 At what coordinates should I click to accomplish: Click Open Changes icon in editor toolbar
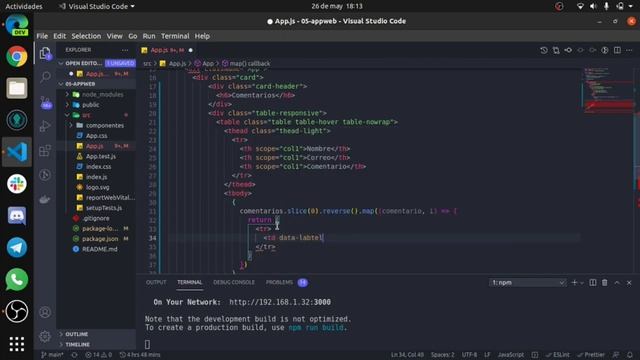(x=556, y=50)
